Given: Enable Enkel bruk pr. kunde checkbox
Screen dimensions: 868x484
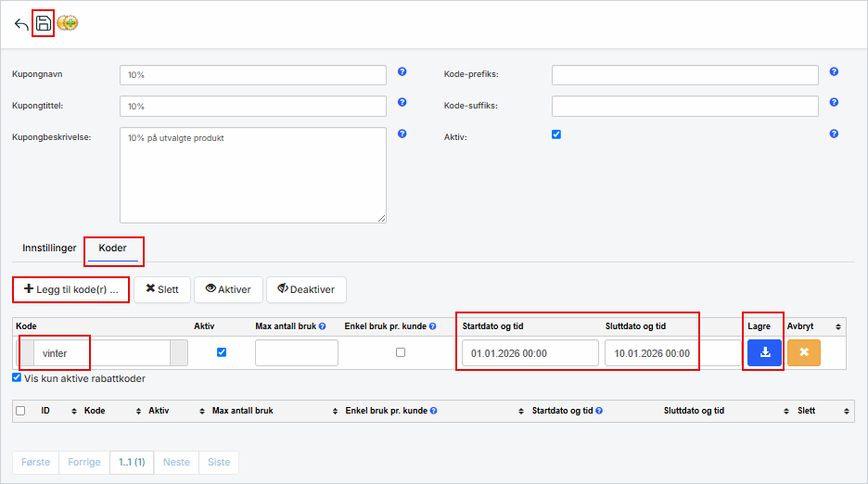Looking at the screenshot, I should click(x=400, y=352).
